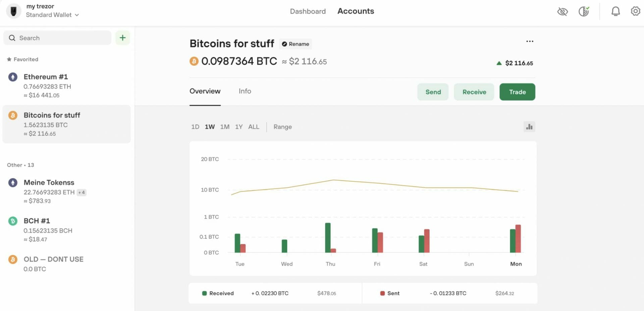644x311 pixels.
Task: Click "$2 116.65" gain value
Action: (519, 63)
